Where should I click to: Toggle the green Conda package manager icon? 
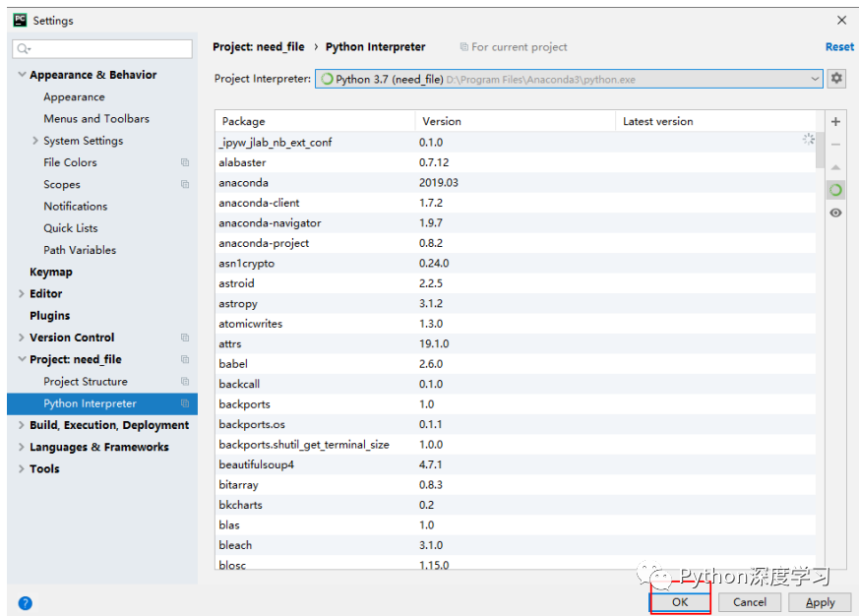(835, 190)
